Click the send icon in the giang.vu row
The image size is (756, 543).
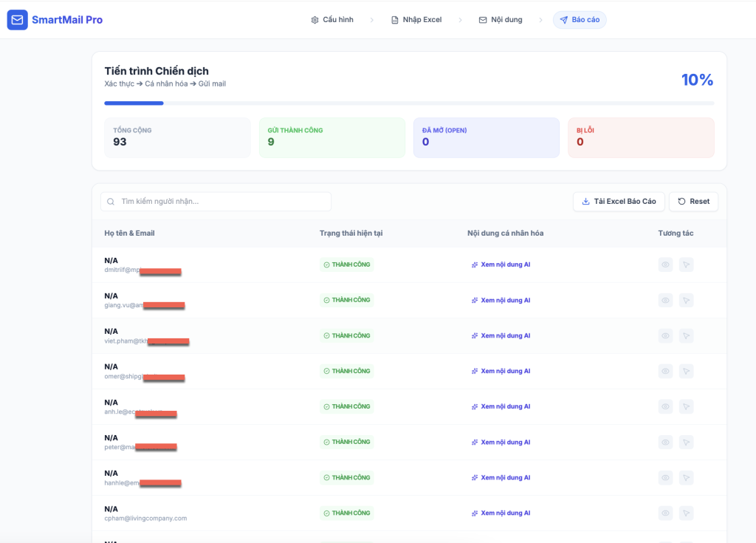click(686, 300)
